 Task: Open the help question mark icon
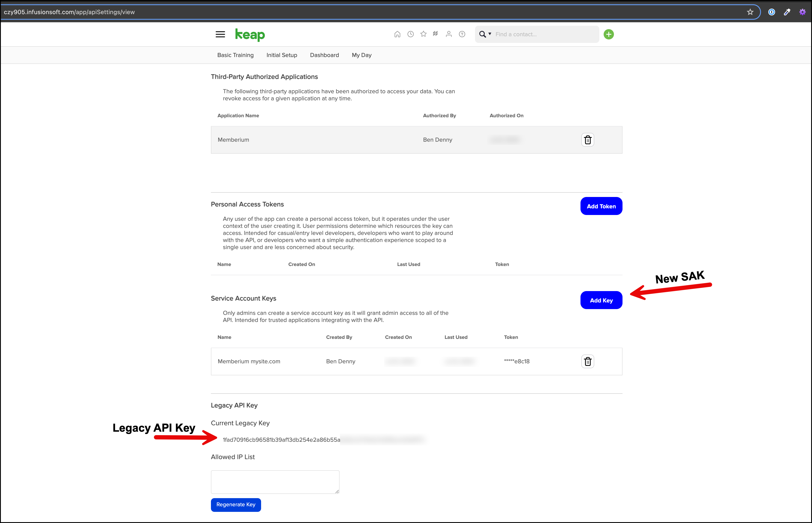click(462, 34)
